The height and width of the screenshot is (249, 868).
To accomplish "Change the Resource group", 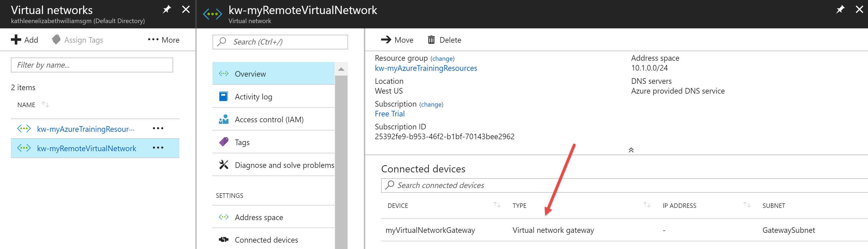I will coord(442,59).
